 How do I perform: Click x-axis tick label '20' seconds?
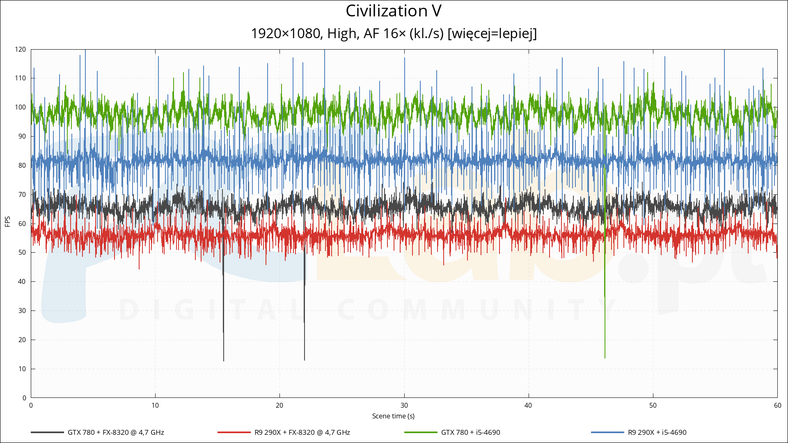pyautogui.click(x=279, y=405)
